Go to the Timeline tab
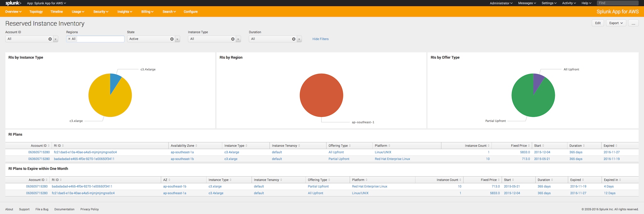The image size is (644, 214). tap(57, 12)
